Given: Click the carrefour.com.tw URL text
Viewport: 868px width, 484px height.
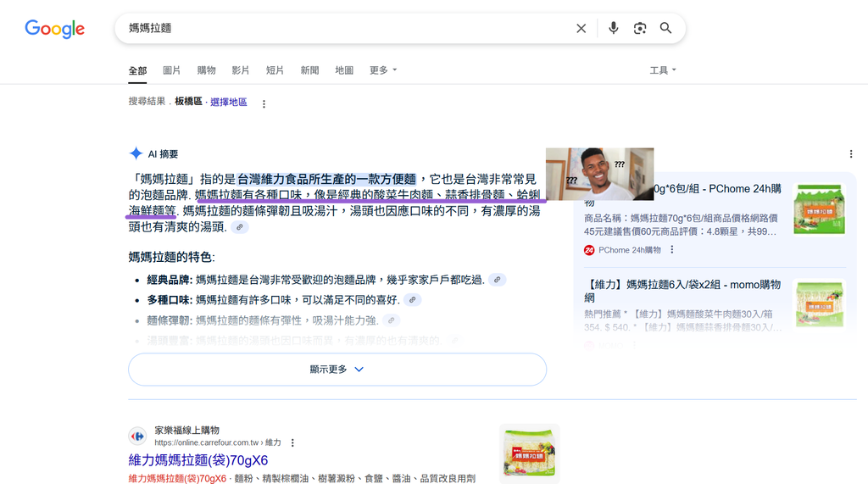Looking at the screenshot, I should (x=218, y=442).
